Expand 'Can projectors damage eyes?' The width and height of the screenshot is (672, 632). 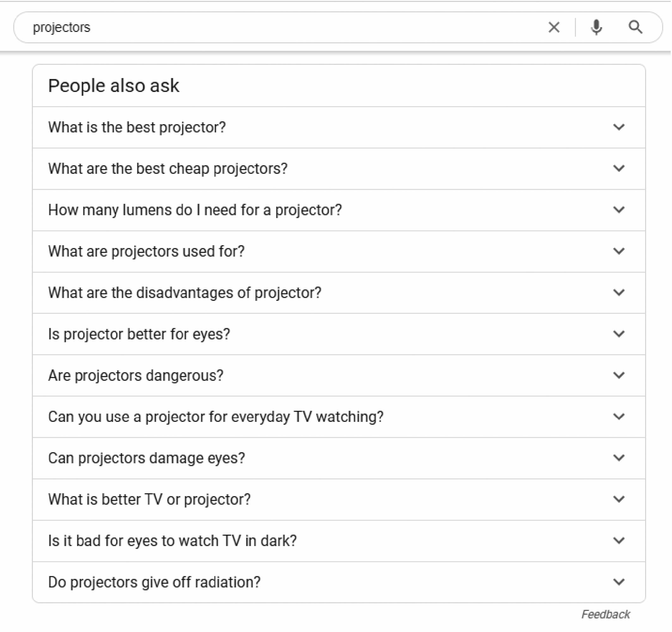pyautogui.click(x=147, y=458)
